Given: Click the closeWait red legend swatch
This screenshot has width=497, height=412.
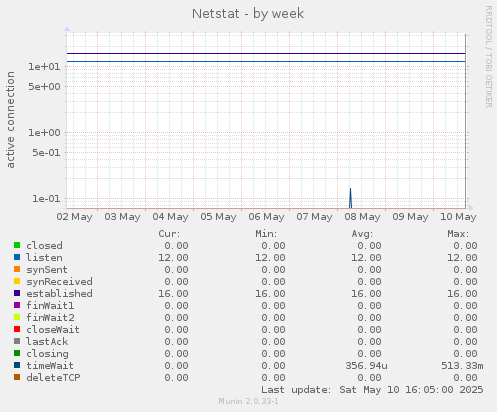Looking at the screenshot, I should point(17,329).
